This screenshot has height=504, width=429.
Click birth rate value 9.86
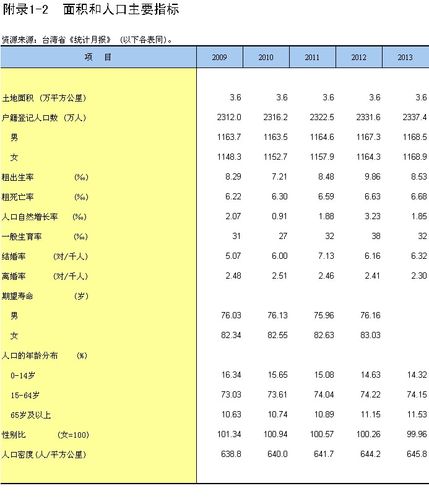[x=373, y=177]
